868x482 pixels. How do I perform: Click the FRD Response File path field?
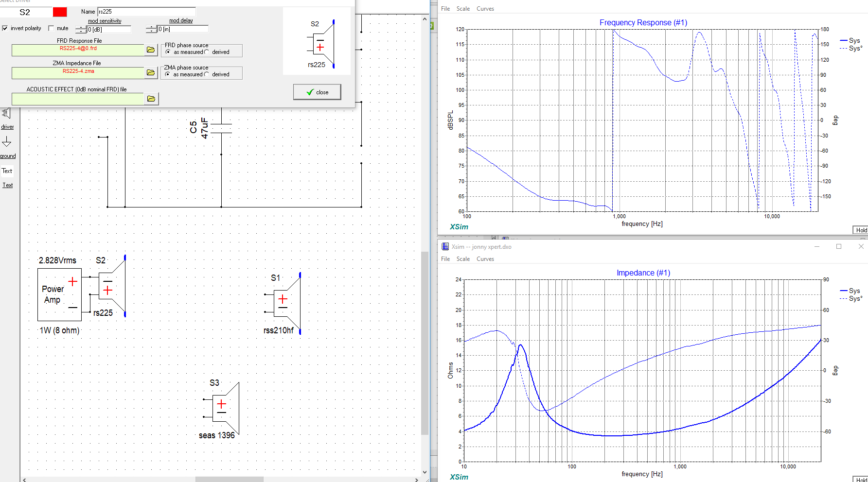78,50
